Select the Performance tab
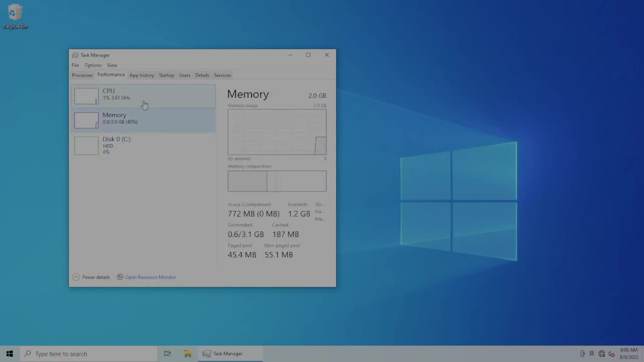 tap(111, 75)
